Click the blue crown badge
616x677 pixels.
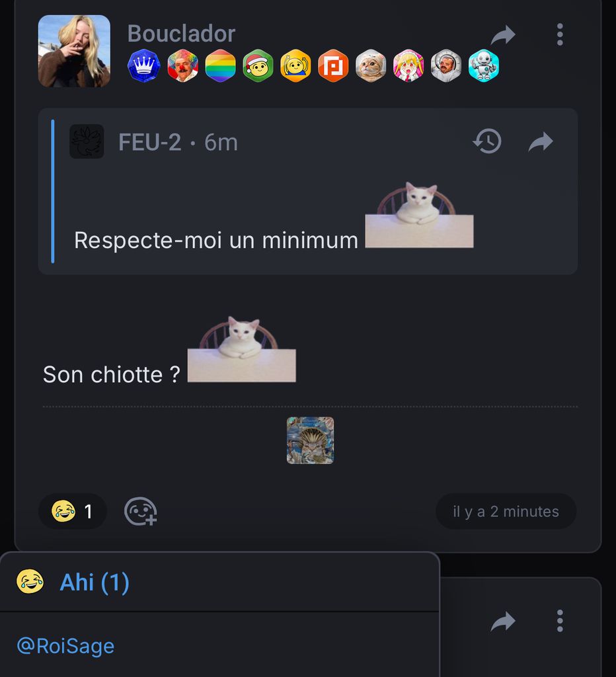pos(143,65)
